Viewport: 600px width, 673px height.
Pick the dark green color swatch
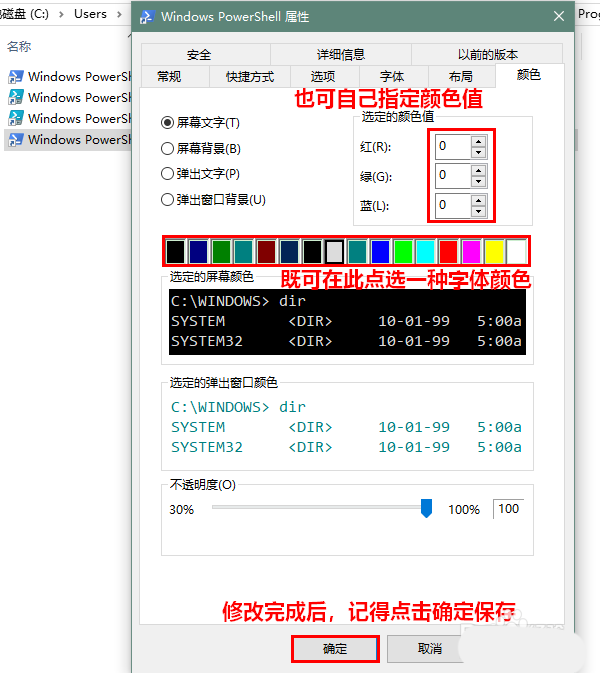[x=221, y=252]
